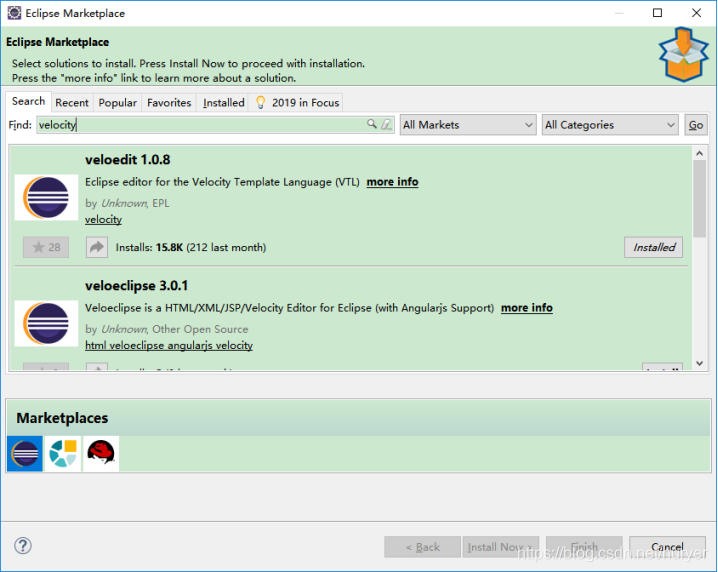The image size is (718, 572).
Task: Click the results list scrollbar thumb
Action: (700, 199)
